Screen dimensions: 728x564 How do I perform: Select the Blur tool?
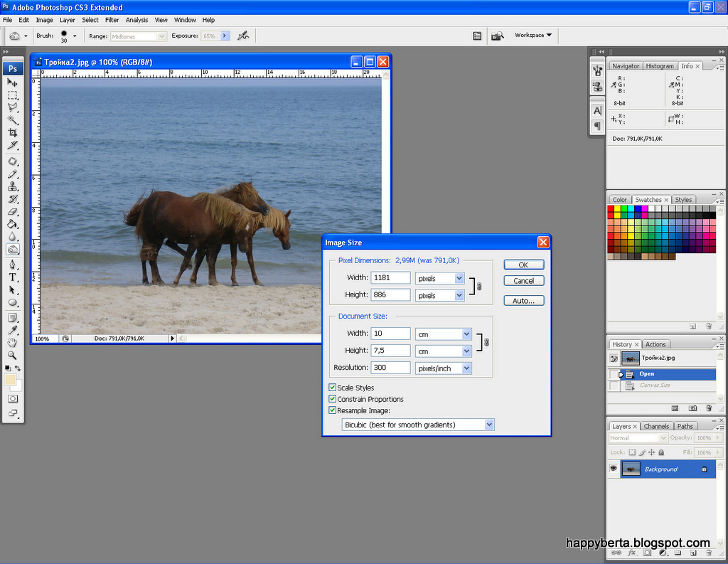tap(13, 236)
